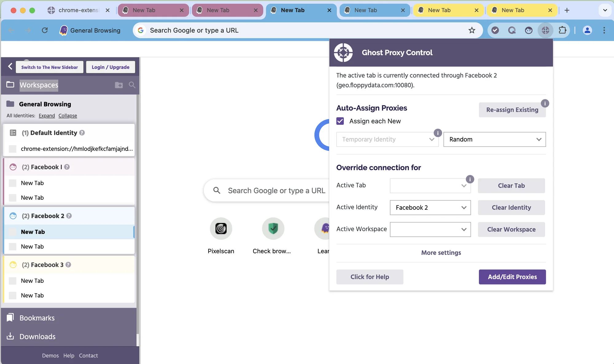Screen dimensions: 614x364
Task: Select chrome-extension tab checkbox in Default Identity
Action: pos(13,149)
